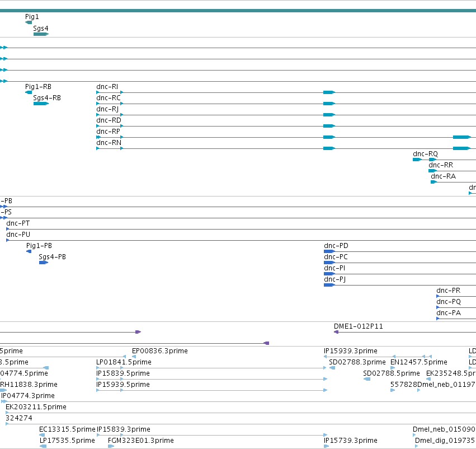Click the SD02788.3prime label
Viewport: 476px width, 449px height.
357,362
